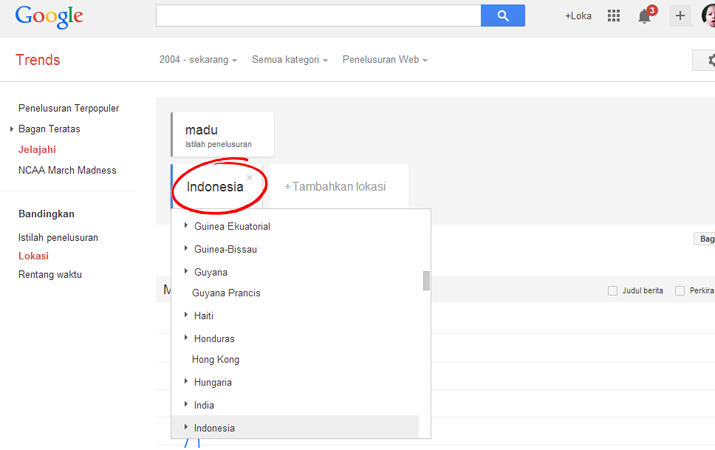Select Guyana Prancis from the list
Viewport: 715px width, 450px height.
pyautogui.click(x=226, y=293)
